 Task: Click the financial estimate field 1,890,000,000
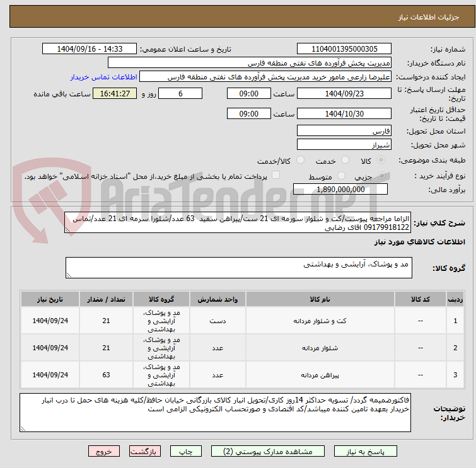point(340,189)
